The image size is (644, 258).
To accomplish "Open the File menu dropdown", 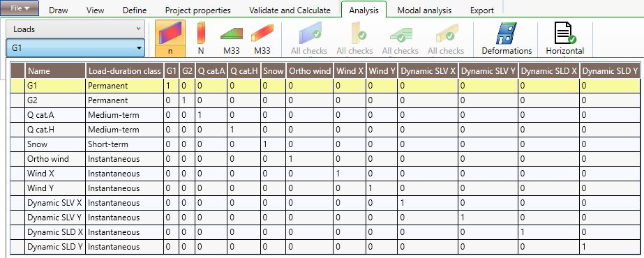I will pyautogui.click(x=20, y=8).
